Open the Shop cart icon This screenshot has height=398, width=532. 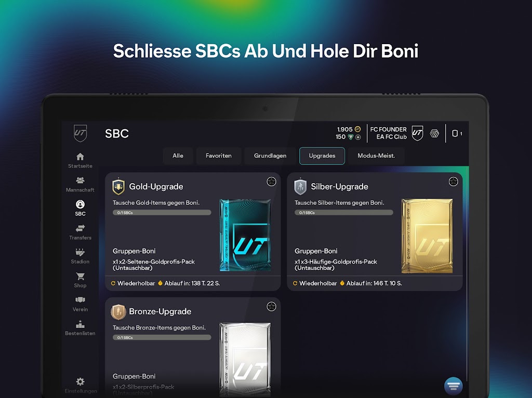(80, 276)
